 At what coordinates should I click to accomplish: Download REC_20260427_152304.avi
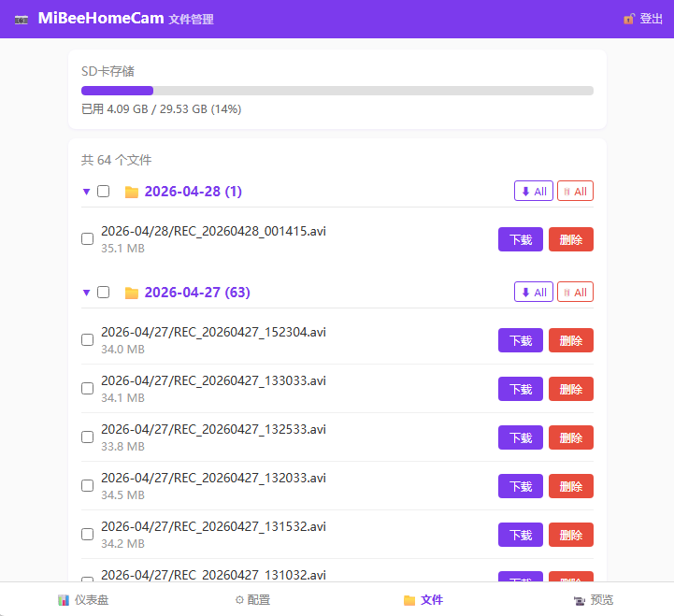(x=521, y=340)
